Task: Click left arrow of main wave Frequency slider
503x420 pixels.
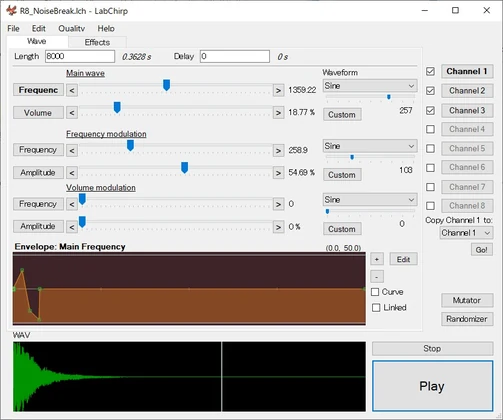Action: [72, 90]
